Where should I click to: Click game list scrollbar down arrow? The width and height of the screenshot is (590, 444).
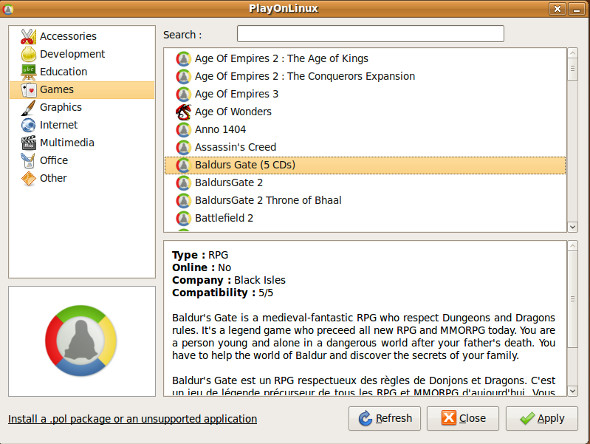(x=572, y=227)
